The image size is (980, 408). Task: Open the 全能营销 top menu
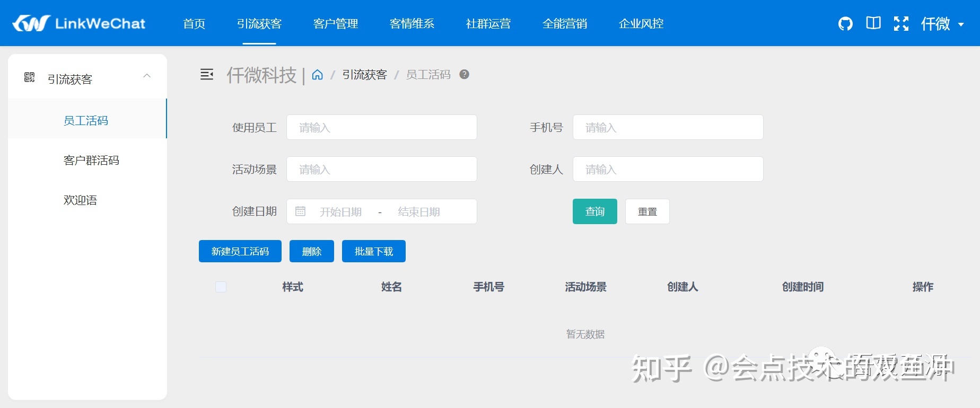click(x=565, y=23)
